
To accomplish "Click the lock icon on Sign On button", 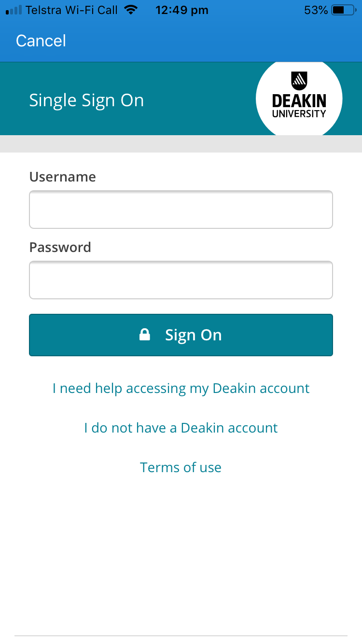I will coord(145,335).
